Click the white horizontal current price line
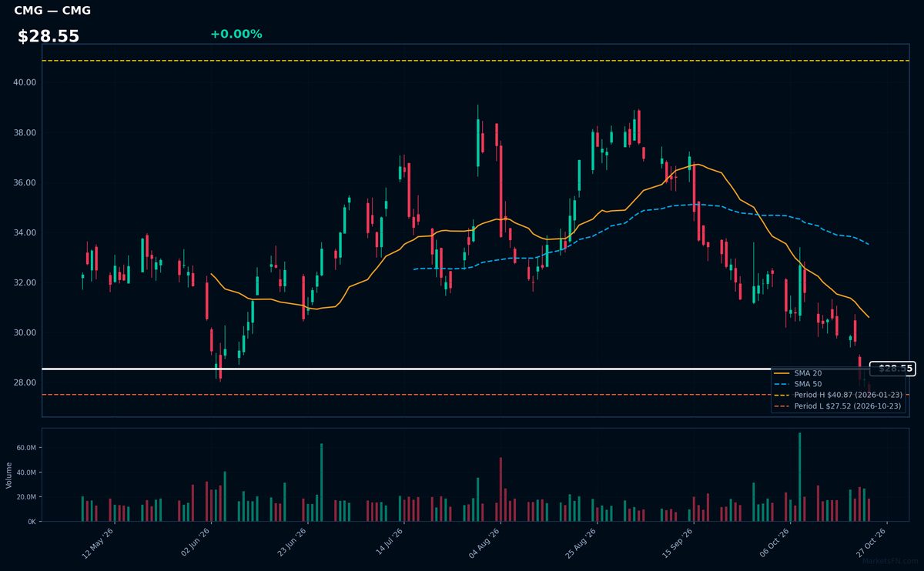924x571 pixels. (x=456, y=369)
